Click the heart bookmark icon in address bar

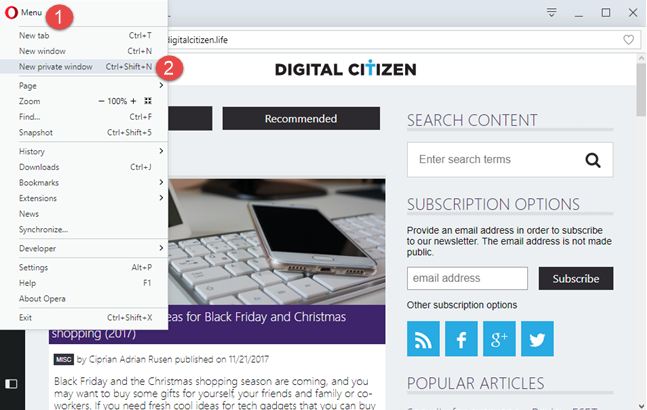(628, 40)
